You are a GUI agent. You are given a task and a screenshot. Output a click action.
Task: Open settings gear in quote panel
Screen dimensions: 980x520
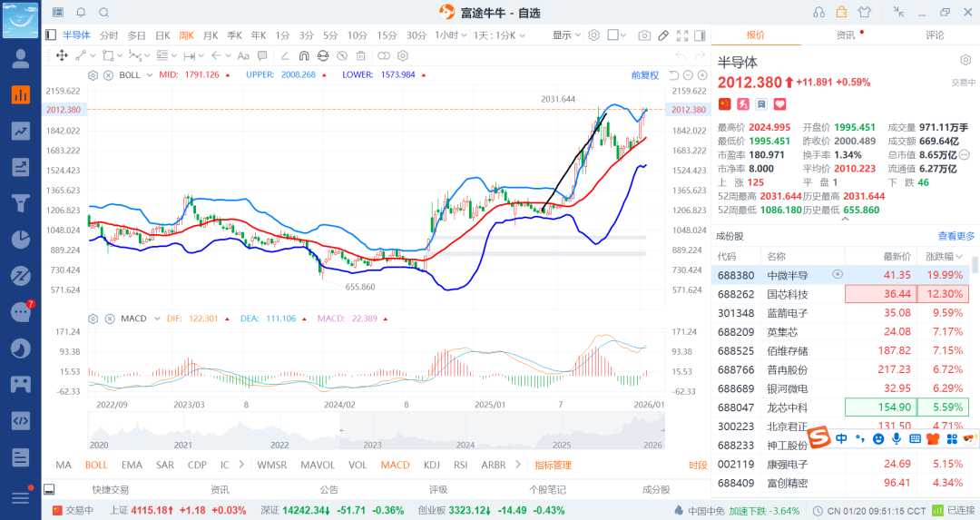pyautogui.click(x=965, y=60)
